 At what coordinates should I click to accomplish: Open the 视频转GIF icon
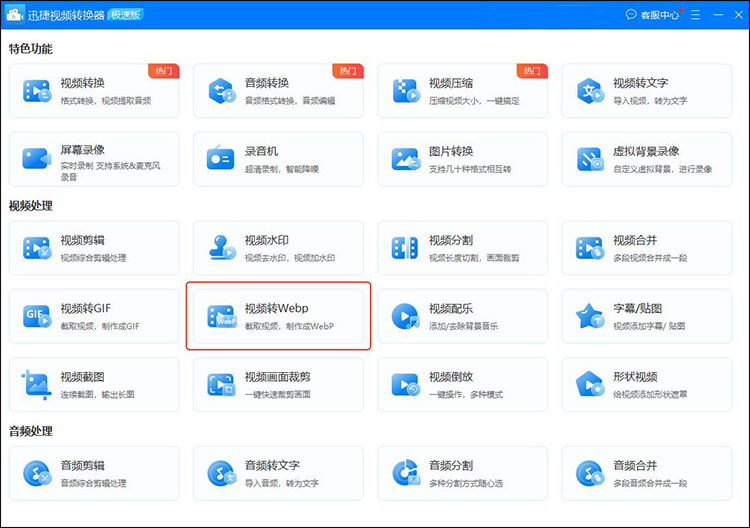pos(37,316)
